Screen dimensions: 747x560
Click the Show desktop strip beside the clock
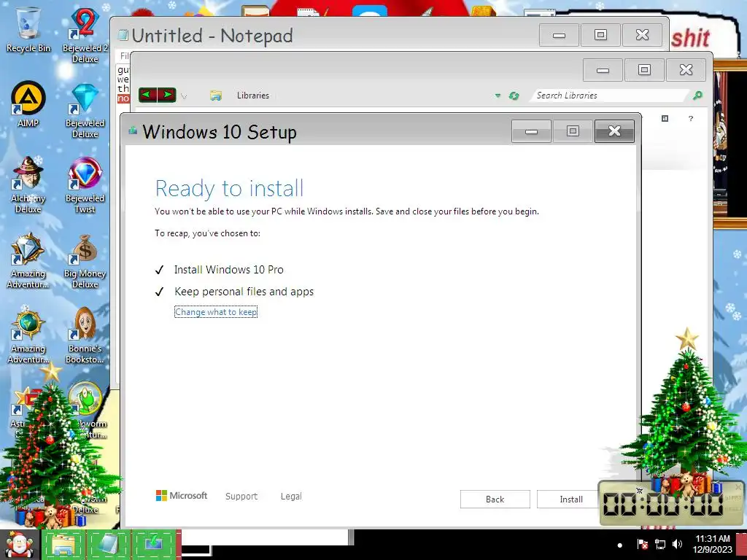742,544
